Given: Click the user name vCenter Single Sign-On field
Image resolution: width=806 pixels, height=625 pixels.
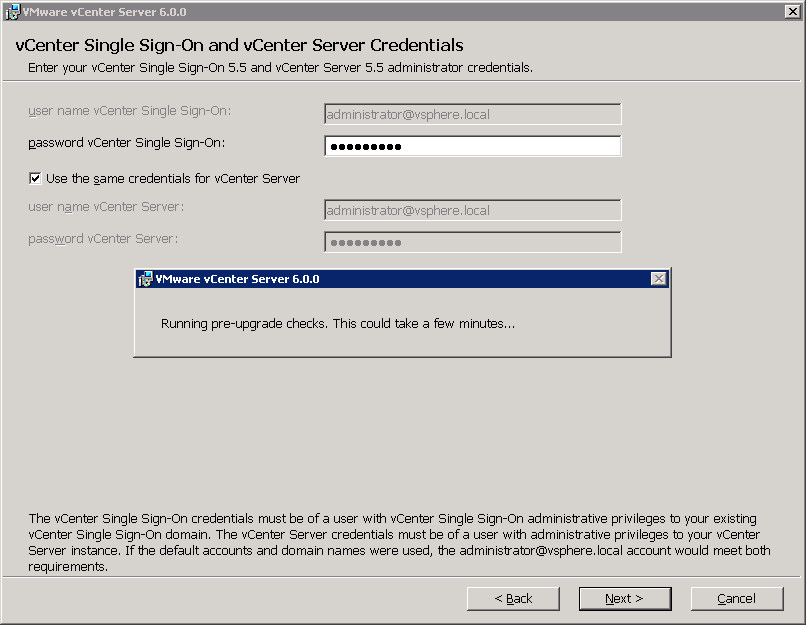Looking at the screenshot, I should pyautogui.click(x=472, y=114).
